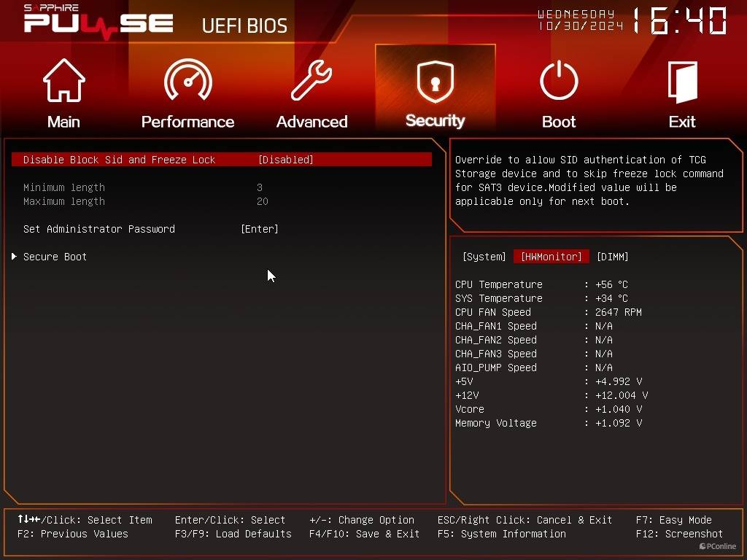
Task: Click F7: Easy Mode hint
Action: (x=673, y=520)
